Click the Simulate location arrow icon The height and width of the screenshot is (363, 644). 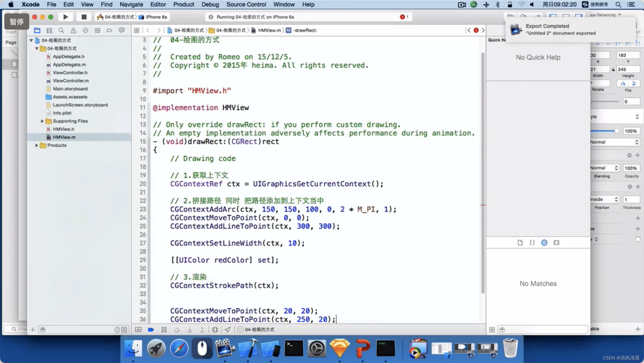coord(228,329)
